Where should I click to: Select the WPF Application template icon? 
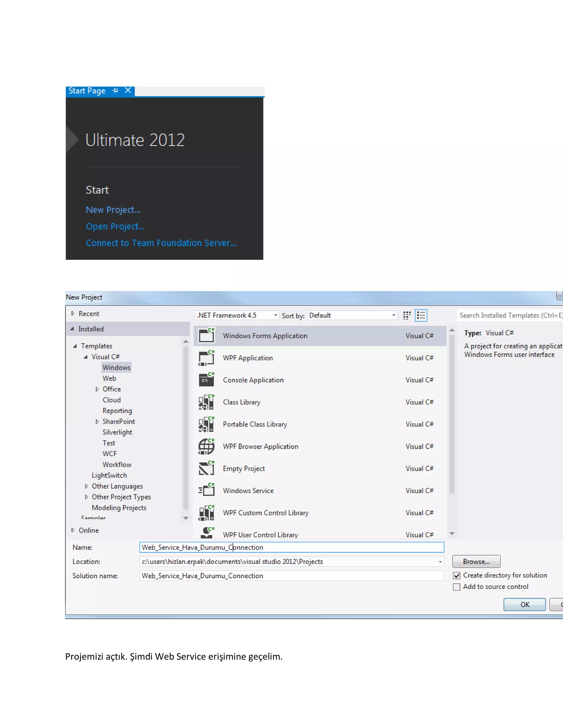coord(206,358)
